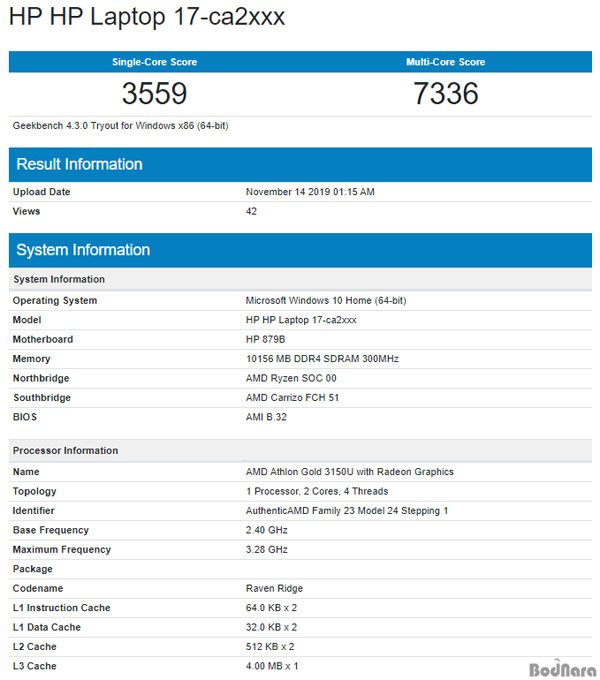
Task: Select Microsoft Windows 10 Home (64-bit) value
Action: pyautogui.click(x=326, y=301)
